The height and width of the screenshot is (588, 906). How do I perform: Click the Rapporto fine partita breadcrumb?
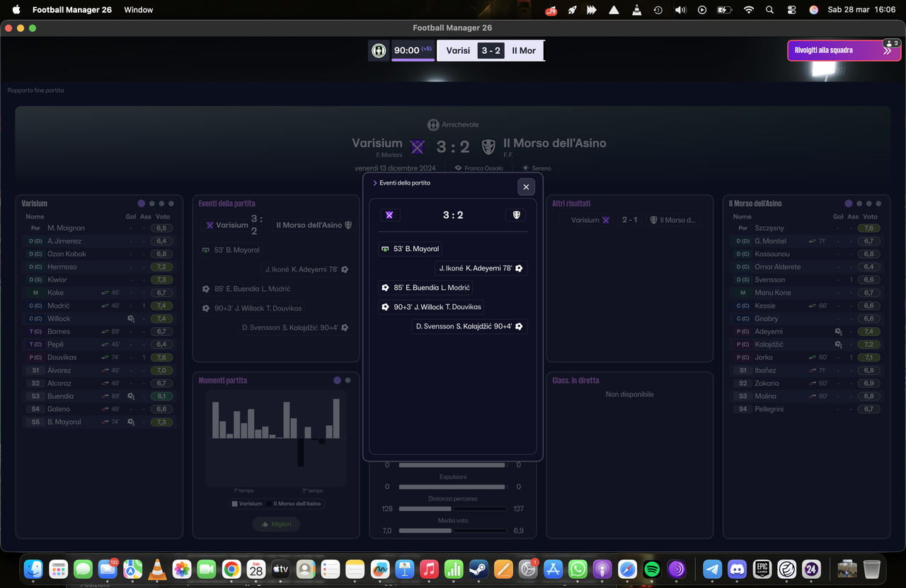point(35,91)
